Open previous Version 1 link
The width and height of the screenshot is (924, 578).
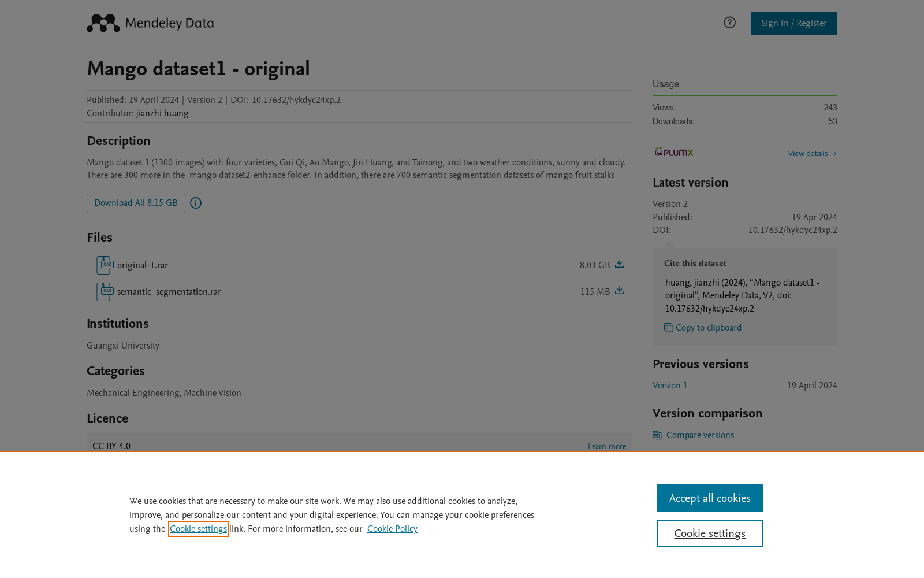[x=670, y=386]
